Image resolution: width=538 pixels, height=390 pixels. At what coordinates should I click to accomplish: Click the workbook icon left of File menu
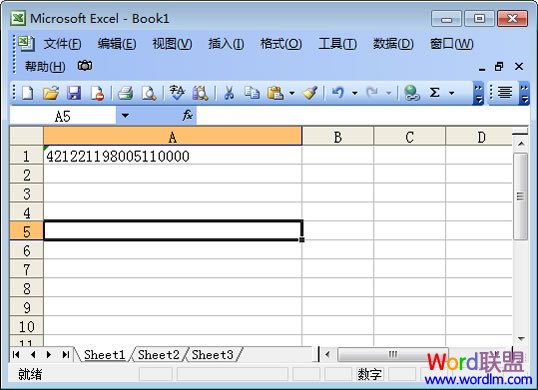26,44
